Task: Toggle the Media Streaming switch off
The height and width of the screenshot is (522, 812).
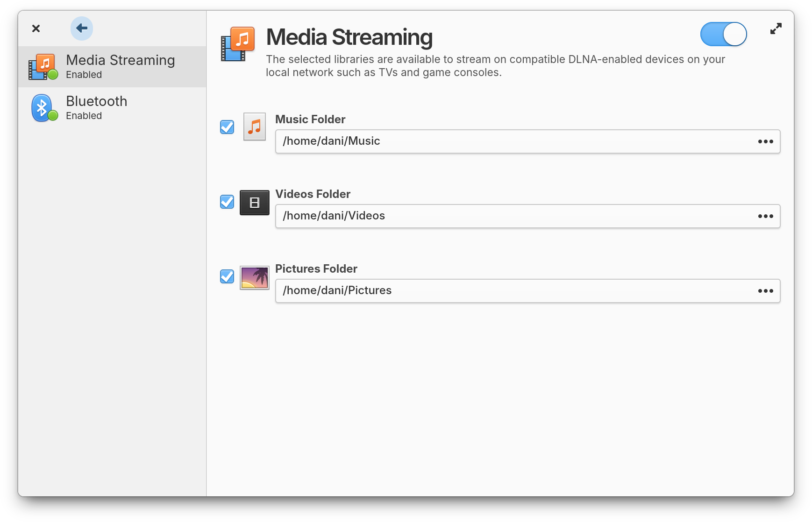Action: (723, 34)
